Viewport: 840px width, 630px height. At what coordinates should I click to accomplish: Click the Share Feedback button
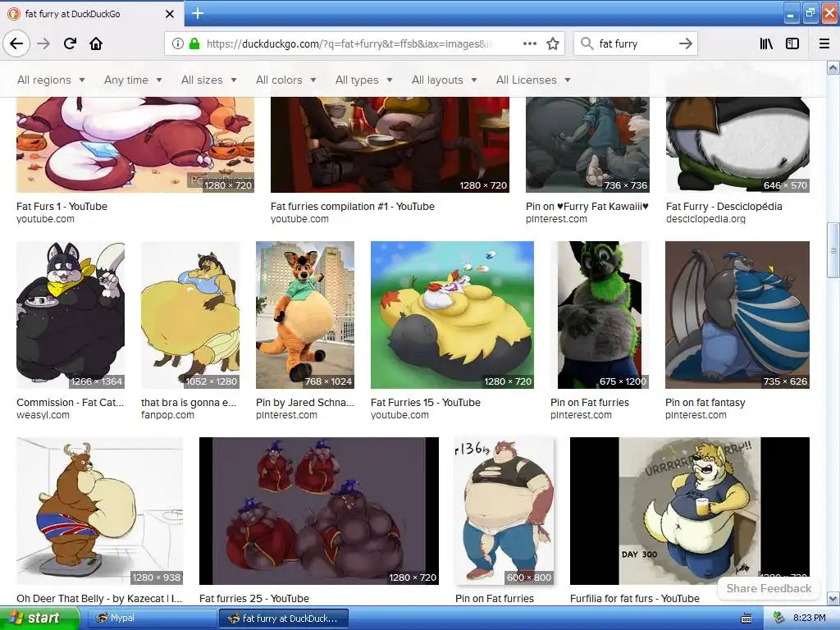769,588
